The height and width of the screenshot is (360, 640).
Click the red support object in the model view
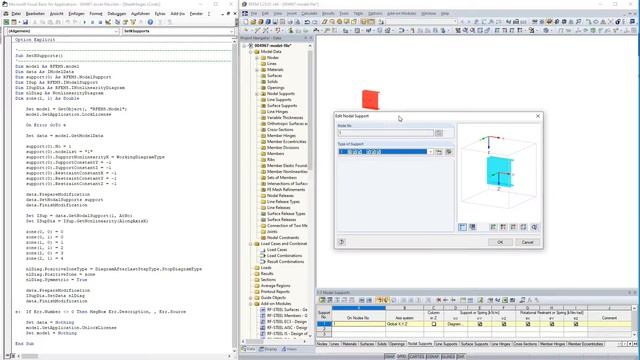point(371,100)
